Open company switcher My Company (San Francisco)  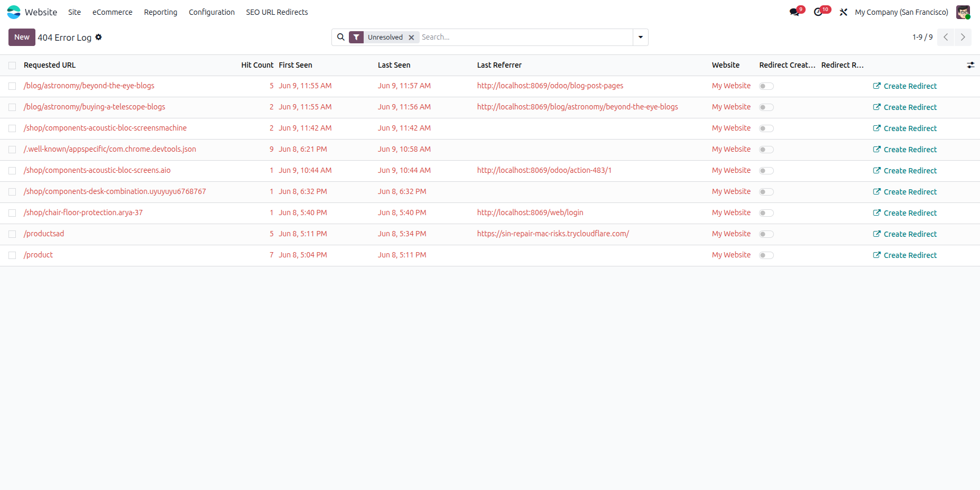[x=902, y=12]
